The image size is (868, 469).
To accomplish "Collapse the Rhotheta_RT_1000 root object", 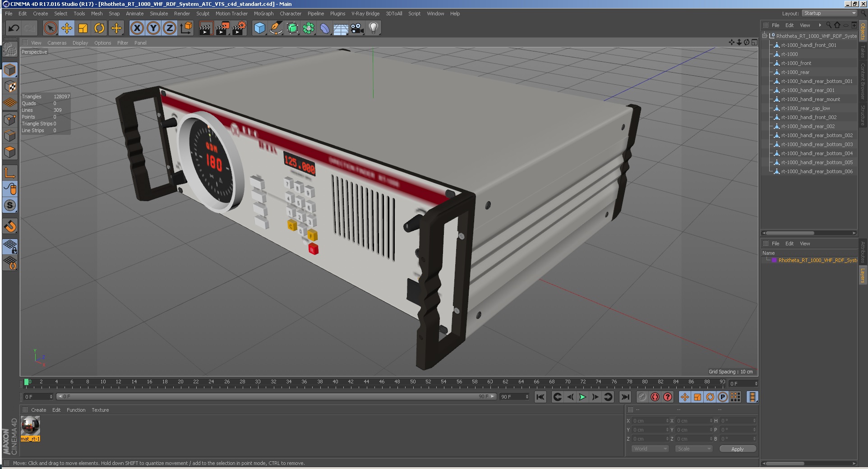I will 765,36.
